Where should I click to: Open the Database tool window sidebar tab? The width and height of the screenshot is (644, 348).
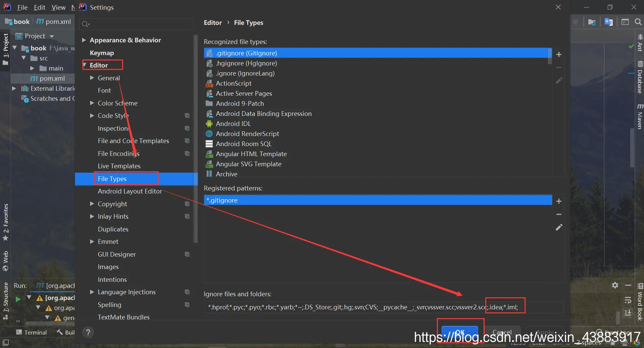(640, 77)
